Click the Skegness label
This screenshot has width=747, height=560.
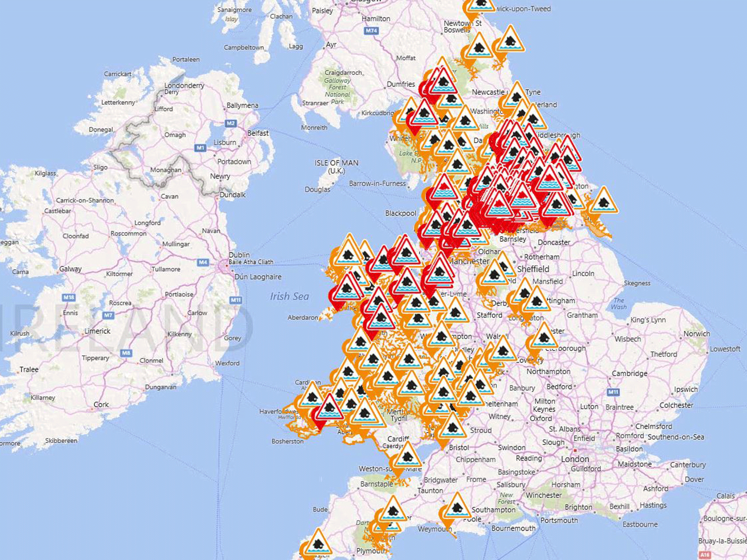637,283
